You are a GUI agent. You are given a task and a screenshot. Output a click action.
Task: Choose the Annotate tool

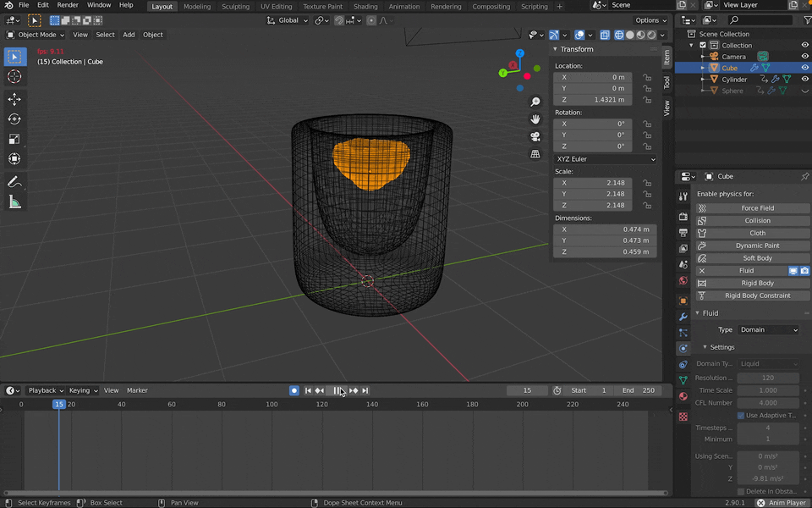14,181
